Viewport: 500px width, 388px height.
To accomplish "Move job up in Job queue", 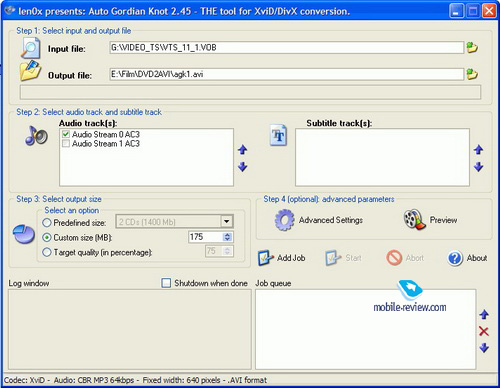I will [x=484, y=314].
